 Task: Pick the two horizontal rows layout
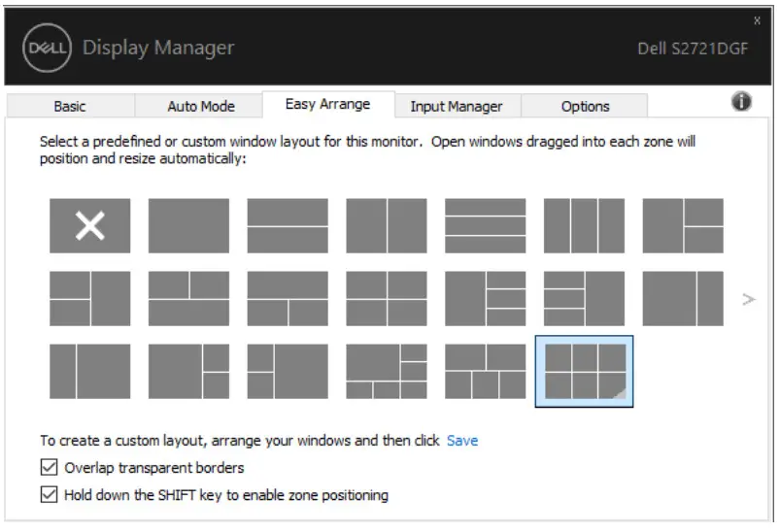(x=288, y=225)
